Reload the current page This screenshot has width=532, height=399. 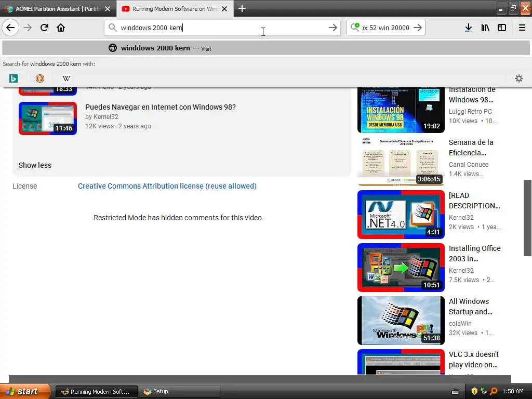(44, 28)
